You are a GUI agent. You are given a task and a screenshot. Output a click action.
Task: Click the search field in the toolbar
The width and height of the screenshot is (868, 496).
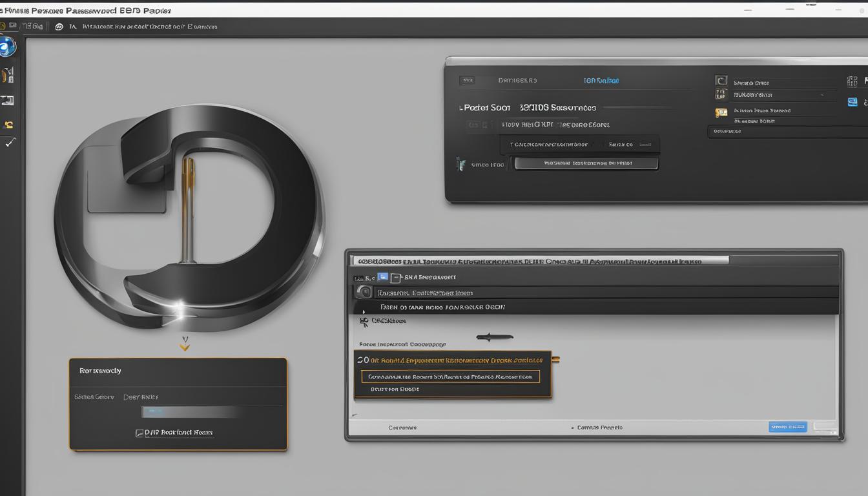point(149,26)
